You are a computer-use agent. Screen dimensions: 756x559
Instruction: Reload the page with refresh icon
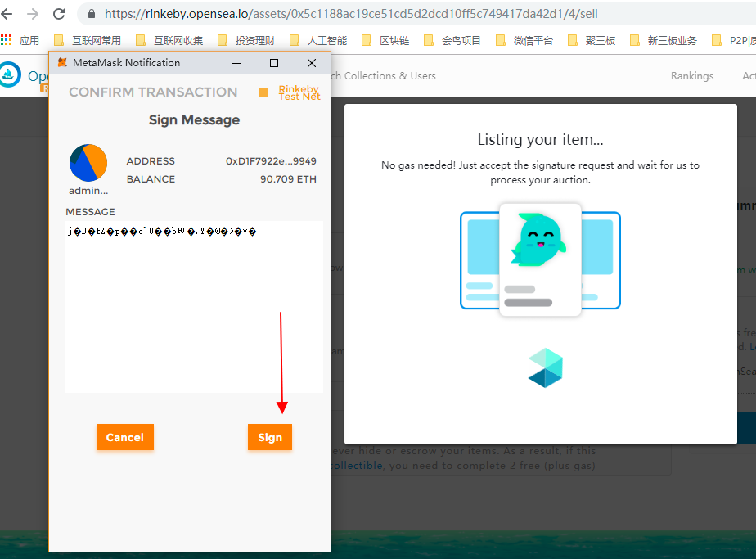tap(59, 14)
